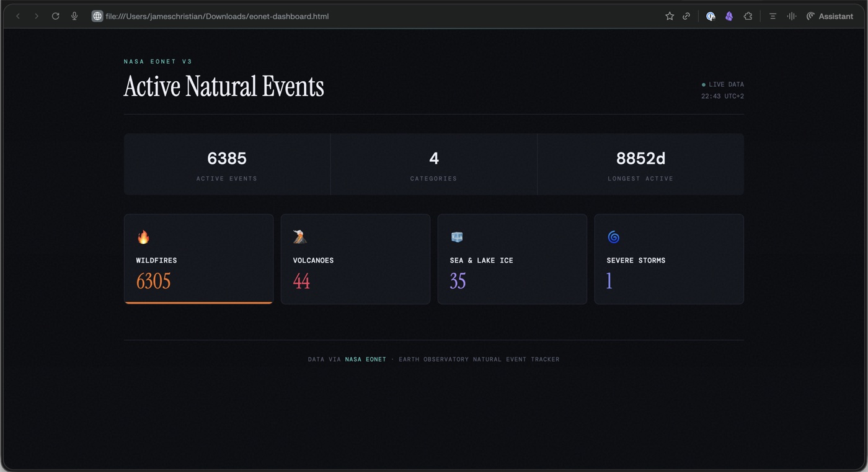Open the purple Obsidian extension icon

(x=729, y=16)
